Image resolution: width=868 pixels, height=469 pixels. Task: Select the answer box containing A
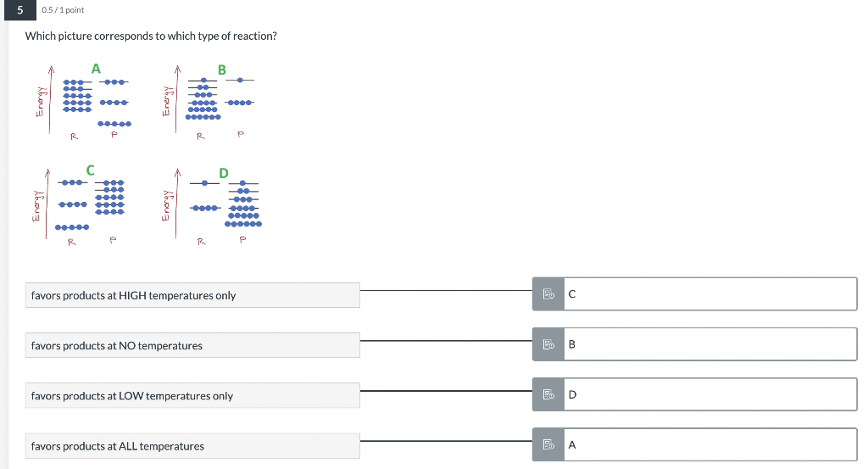click(709, 444)
